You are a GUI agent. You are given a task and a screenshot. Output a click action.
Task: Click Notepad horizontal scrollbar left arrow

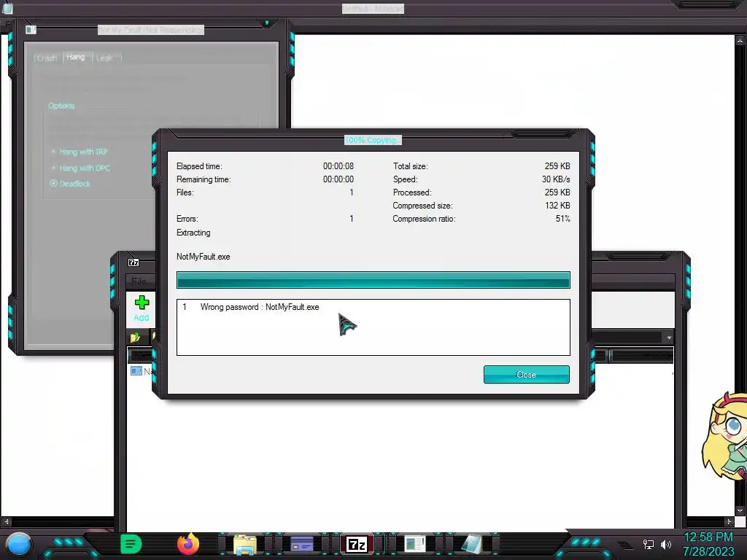[x=6, y=522]
